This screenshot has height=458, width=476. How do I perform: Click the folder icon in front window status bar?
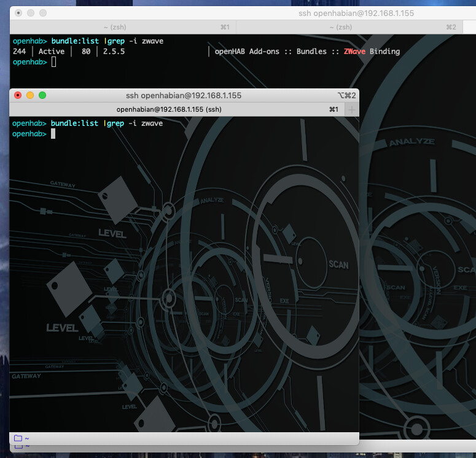[18, 438]
